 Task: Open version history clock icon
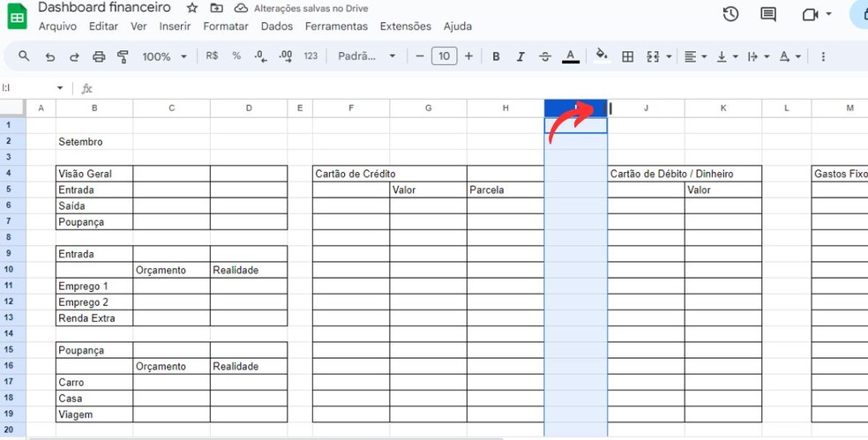click(x=730, y=14)
